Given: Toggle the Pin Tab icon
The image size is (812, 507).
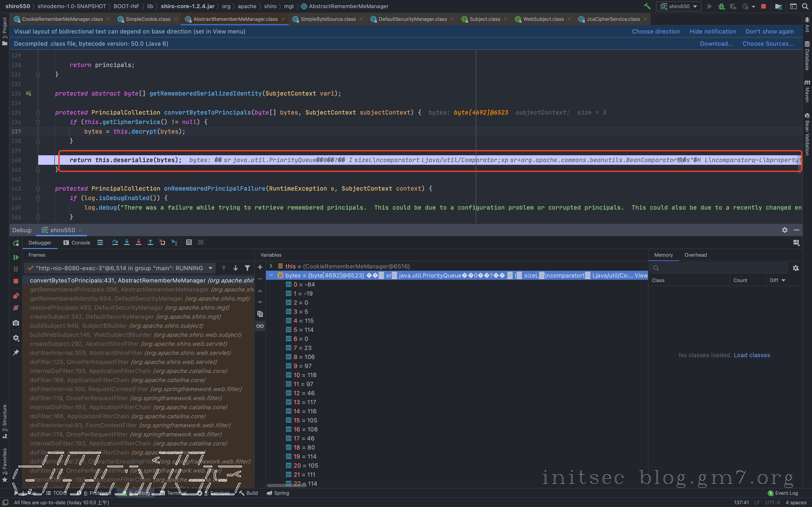Looking at the screenshot, I should (x=16, y=352).
